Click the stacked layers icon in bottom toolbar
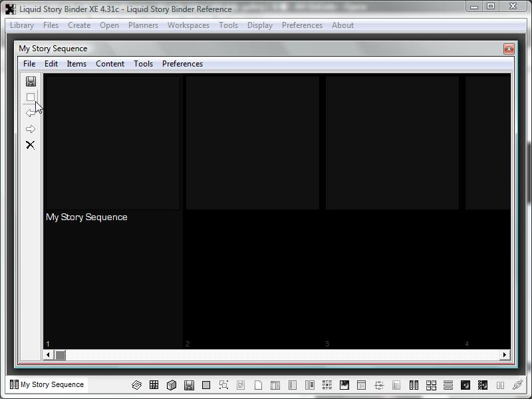Screen dimensions: 532x399 136,385
